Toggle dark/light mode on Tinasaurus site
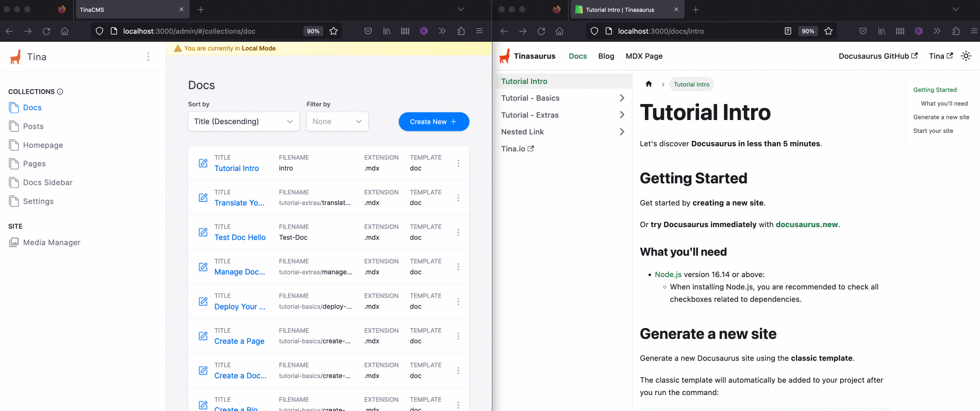This screenshot has height=411, width=980. (966, 56)
